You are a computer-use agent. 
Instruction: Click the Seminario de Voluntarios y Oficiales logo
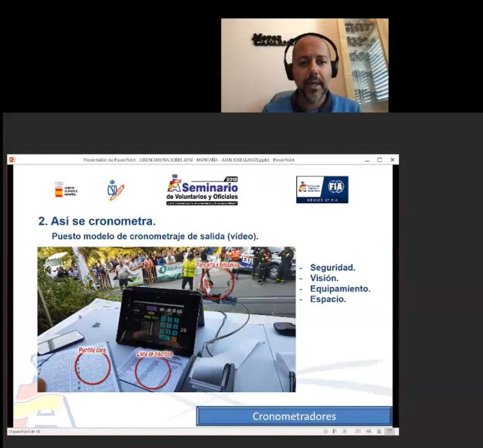[x=202, y=190]
